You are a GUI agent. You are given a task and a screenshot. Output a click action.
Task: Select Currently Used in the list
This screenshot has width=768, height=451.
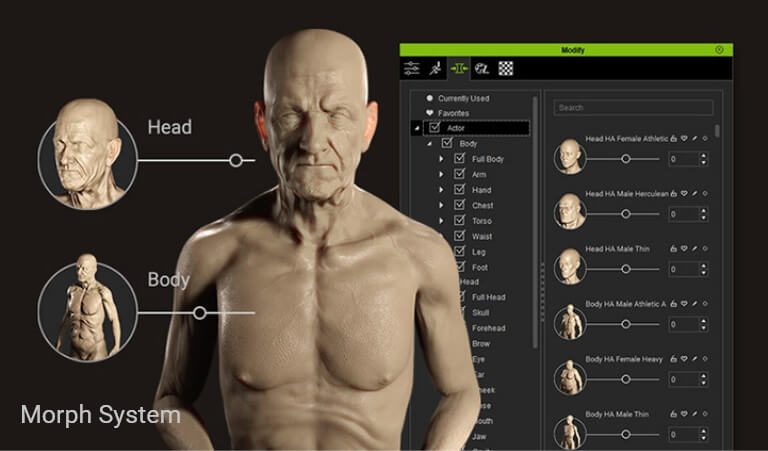click(x=462, y=99)
